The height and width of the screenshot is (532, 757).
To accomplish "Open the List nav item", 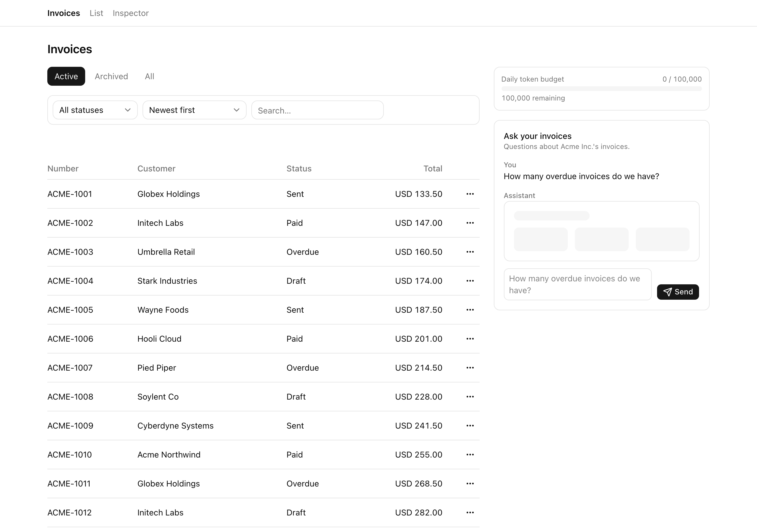I will point(96,13).
